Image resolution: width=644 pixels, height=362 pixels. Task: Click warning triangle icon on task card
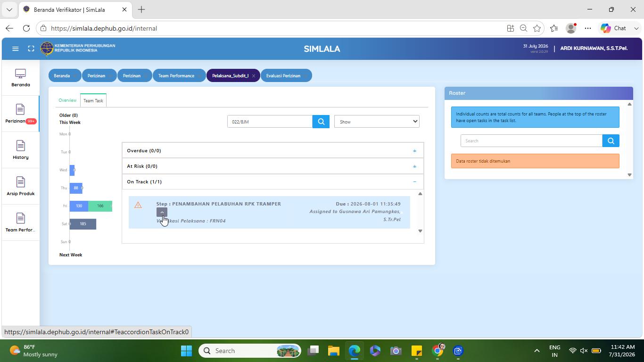138,205
